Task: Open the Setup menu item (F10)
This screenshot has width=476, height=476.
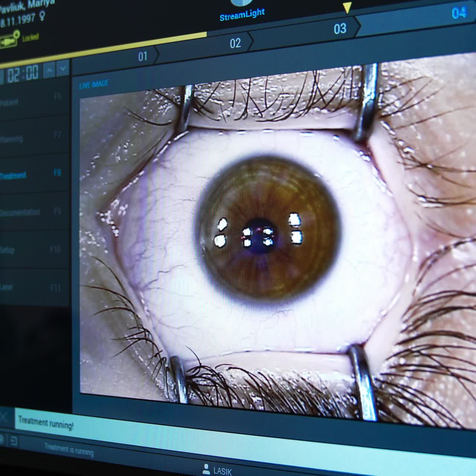Action: coord(35,250)
